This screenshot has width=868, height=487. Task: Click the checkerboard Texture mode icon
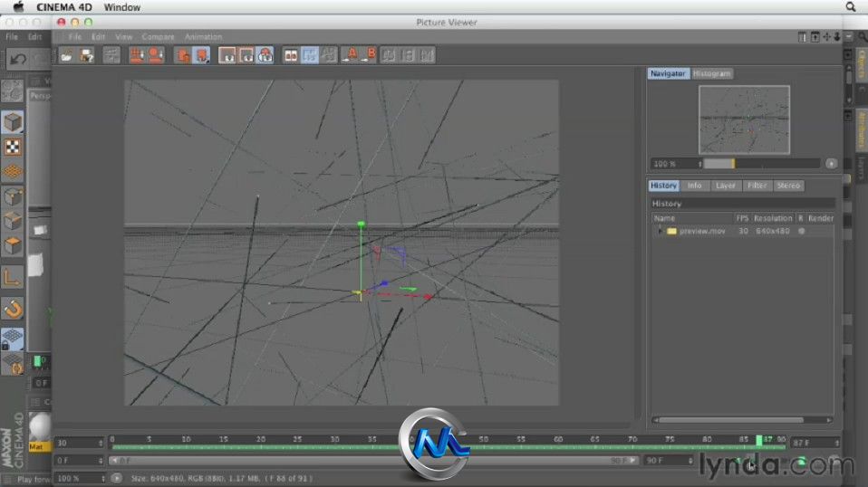click(x=12, y=147)
